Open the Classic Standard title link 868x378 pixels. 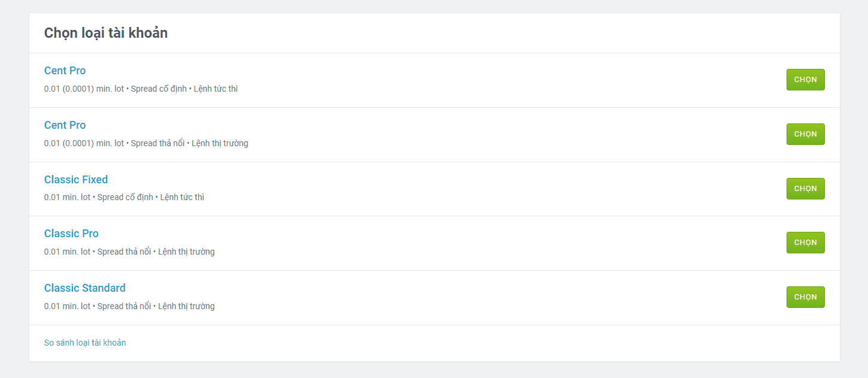click(x=85, y=288)
